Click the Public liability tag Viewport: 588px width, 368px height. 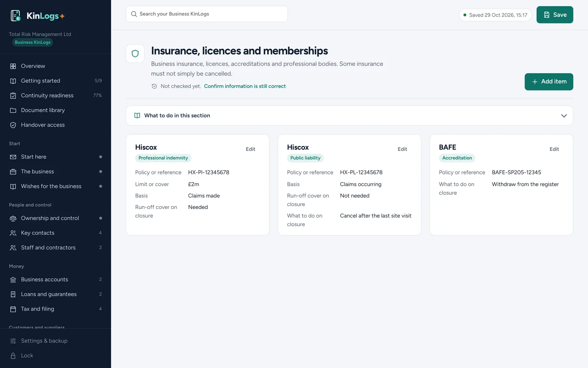click(305, 158)
